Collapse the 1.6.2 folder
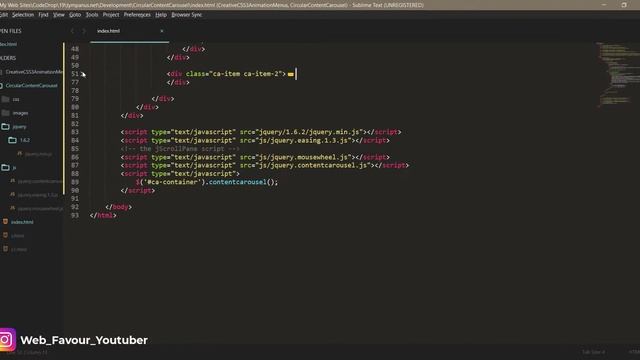Screen dimensions: 640x360 [25, 140]
